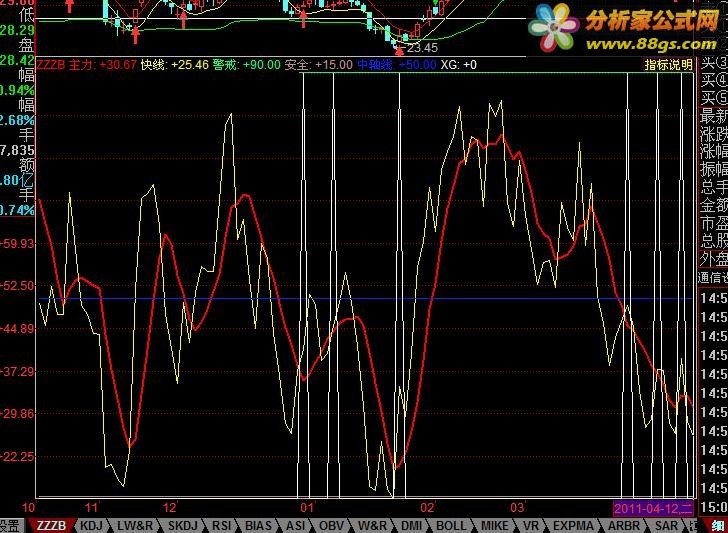Click the 52.50 axis label
728x533 pixels.
coord(19,286)
